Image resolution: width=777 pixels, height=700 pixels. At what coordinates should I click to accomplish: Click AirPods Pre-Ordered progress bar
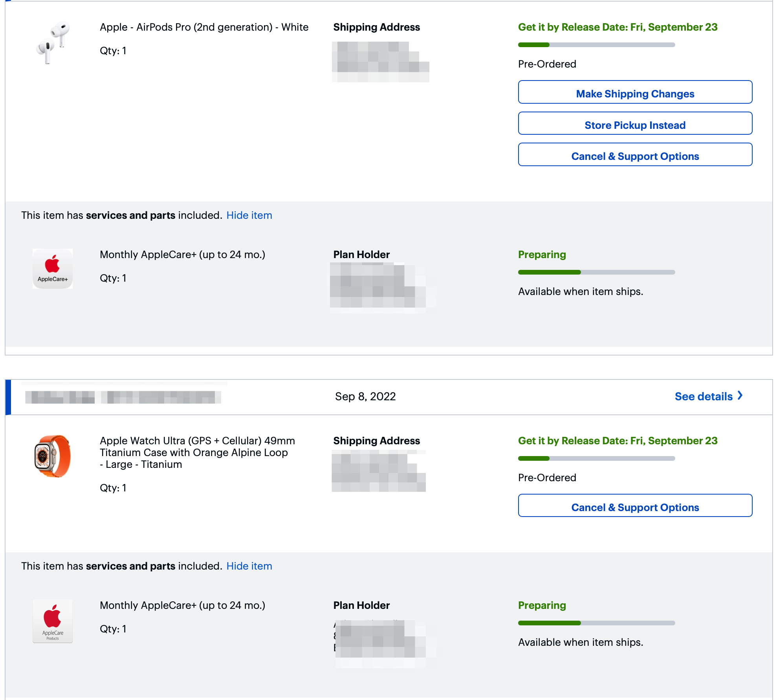pos(596,45)
